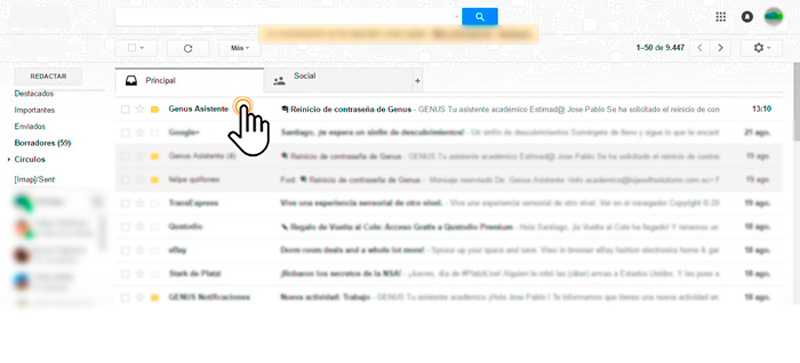The height and width of the screenshot is (363, 800).
Task: Open felipe quiñones forwarded email
Action: (448, 180)
